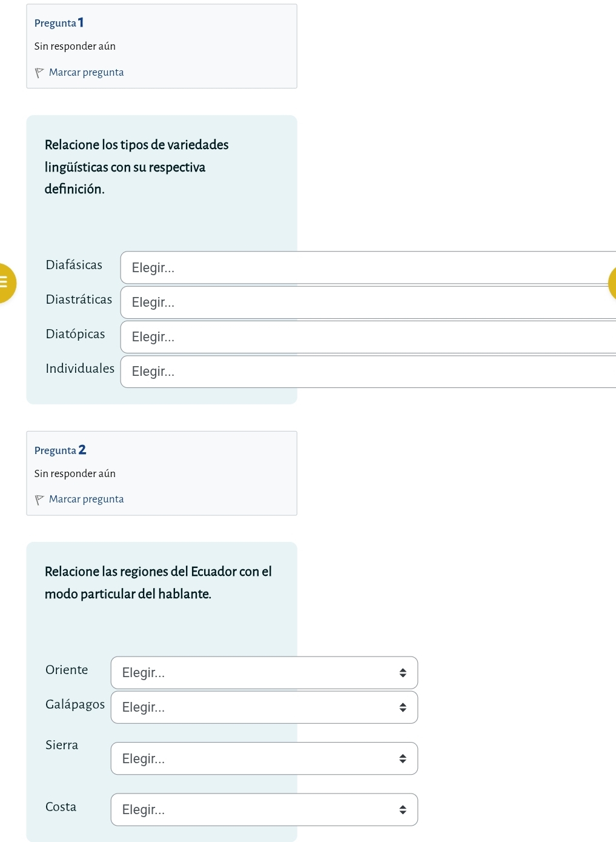Expand the Costa Elegir dropdown field
The width and height of the screenshot is (616, 842).
tap(254, 810)
